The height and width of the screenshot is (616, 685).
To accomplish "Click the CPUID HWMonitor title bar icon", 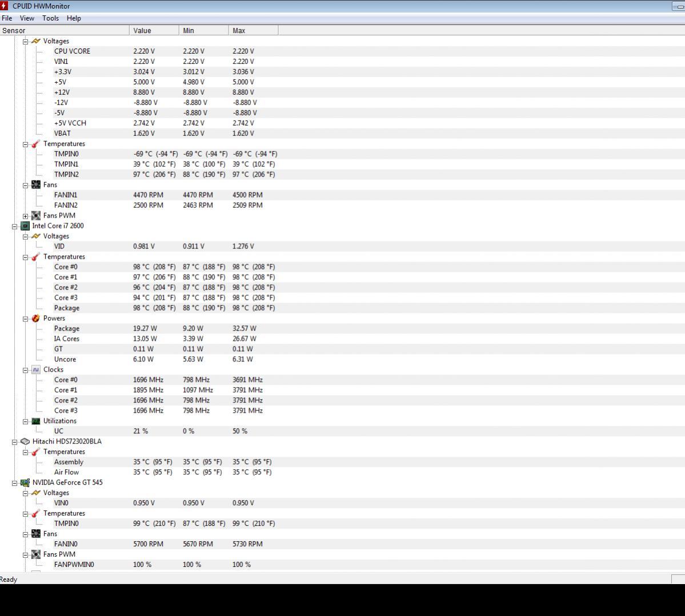I will pyautogui.click(x=5, y=6).
